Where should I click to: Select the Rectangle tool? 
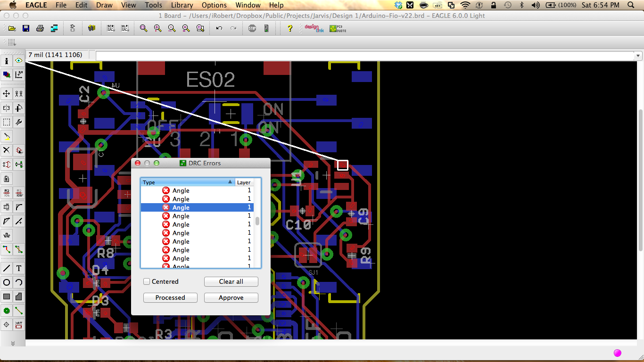click(x=7, y=296)
